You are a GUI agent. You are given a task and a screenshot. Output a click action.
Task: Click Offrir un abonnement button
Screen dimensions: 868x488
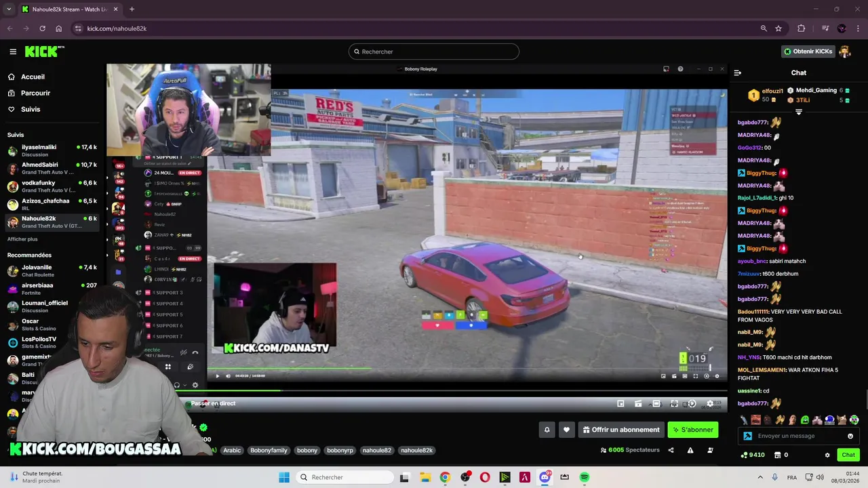pos(620,430)
